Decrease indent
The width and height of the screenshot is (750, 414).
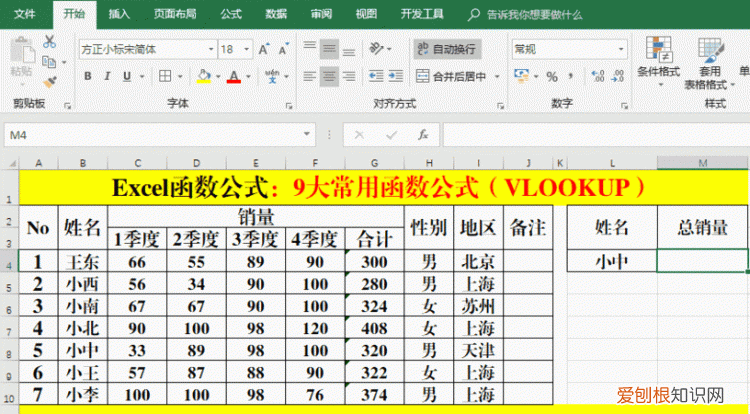pos(376,76)
